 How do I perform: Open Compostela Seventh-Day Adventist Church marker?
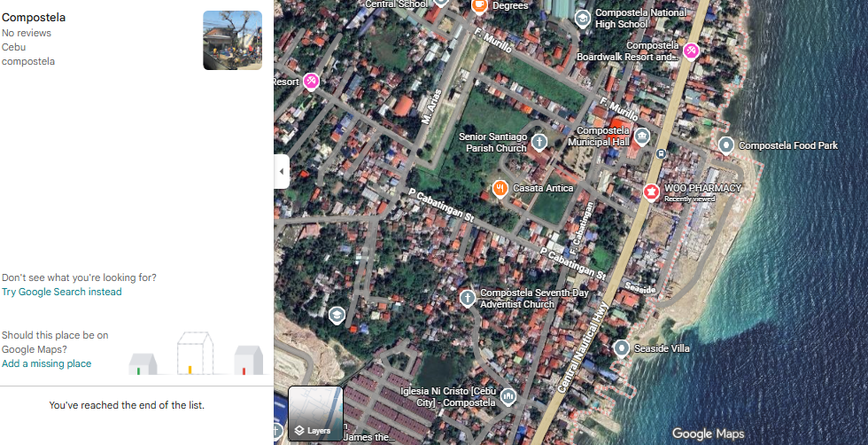[467, 298]
